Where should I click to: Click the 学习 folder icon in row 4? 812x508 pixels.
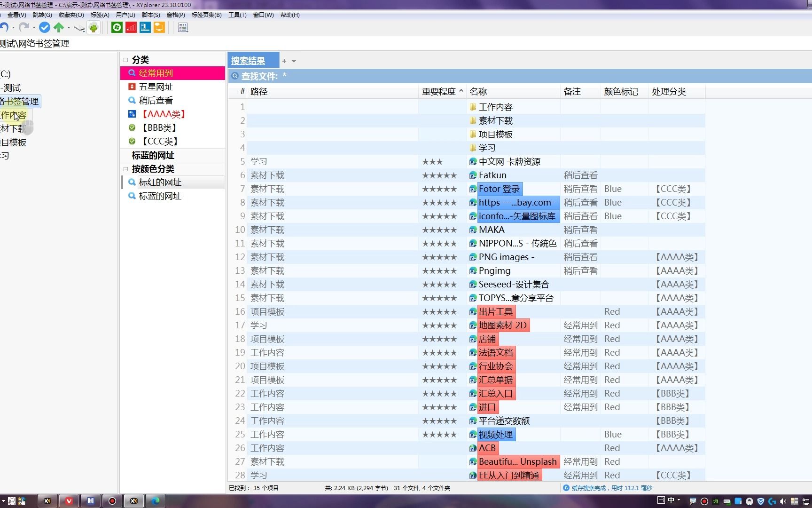[x=473, y=148]
